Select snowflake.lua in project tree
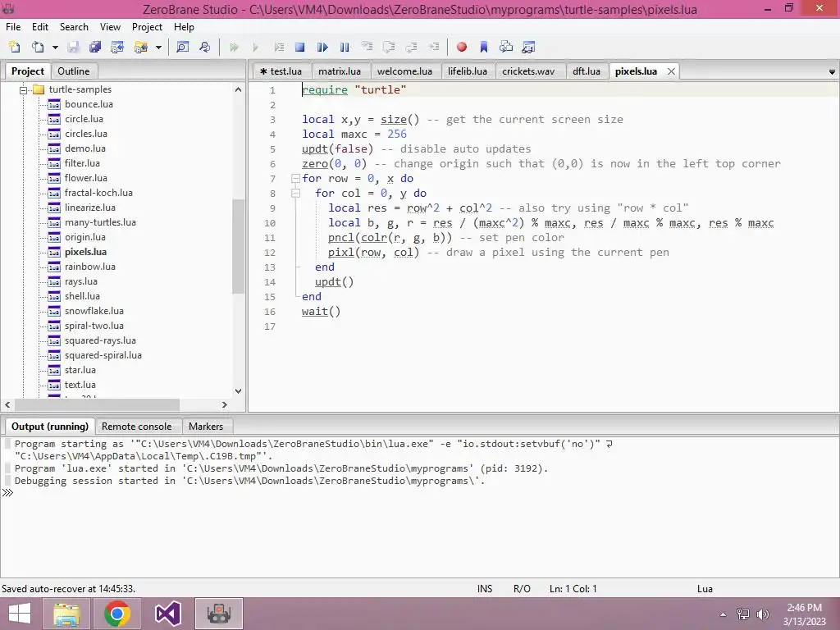Screen dimensions: 840x630 coord(94,311)
